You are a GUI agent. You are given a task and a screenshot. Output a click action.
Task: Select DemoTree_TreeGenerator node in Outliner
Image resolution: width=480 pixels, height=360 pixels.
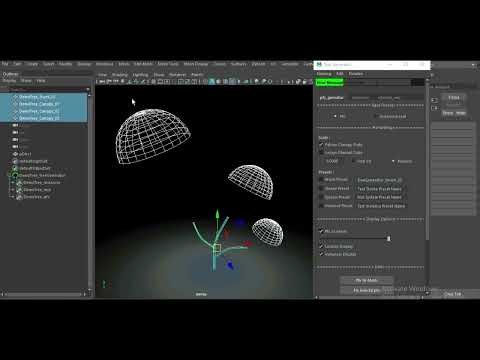(42, 175)
